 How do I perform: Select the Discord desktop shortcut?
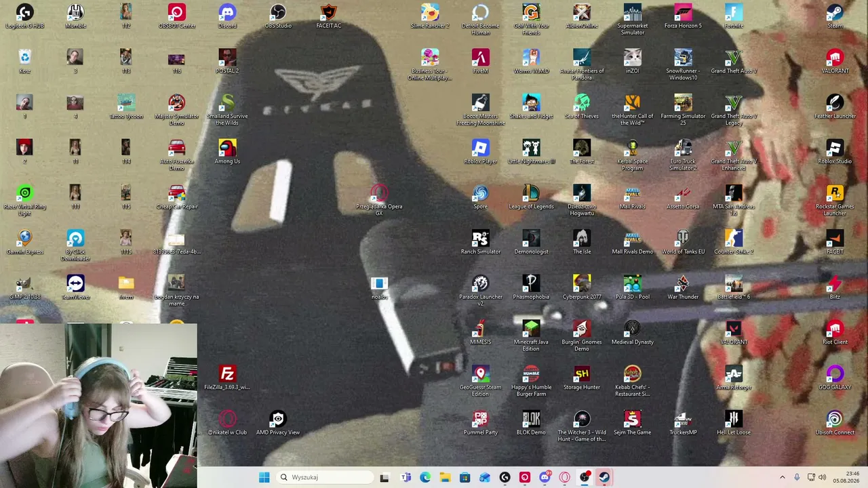227,16
